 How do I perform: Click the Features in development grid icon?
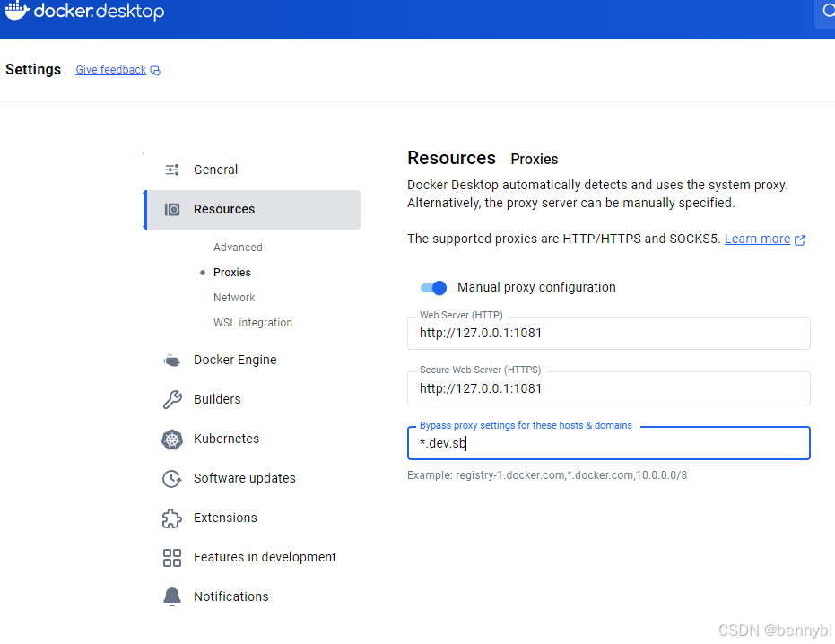coord(172,558)
